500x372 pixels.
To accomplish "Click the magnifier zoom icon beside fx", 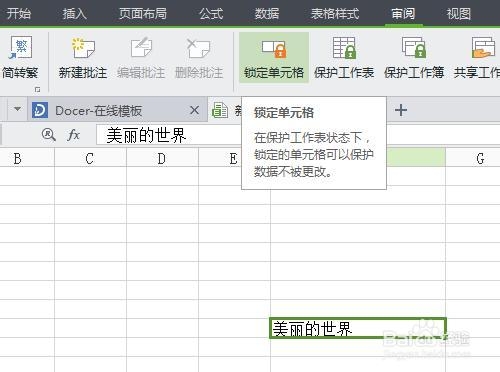I will (x=49, y=135).
